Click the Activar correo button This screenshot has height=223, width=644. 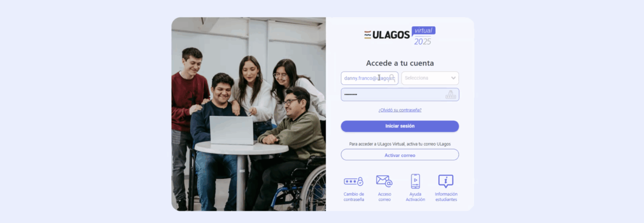point(400,155)
